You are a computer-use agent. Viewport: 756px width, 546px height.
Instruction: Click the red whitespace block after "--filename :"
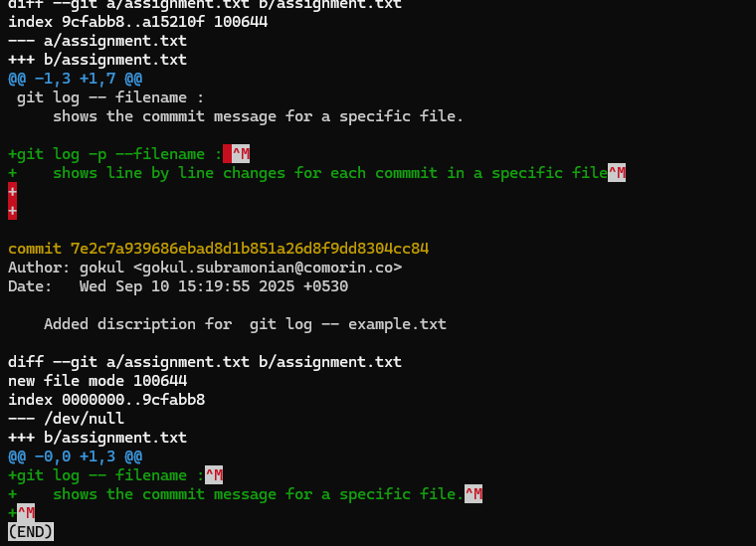(227, 154)
